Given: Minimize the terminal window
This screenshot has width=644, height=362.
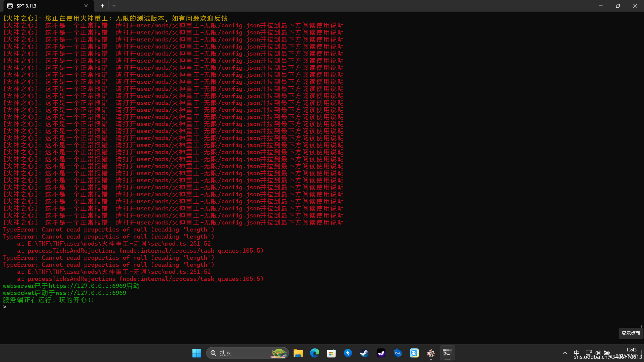Looking at the screenshot, I should pyautogui.click(x=600, y=6).
